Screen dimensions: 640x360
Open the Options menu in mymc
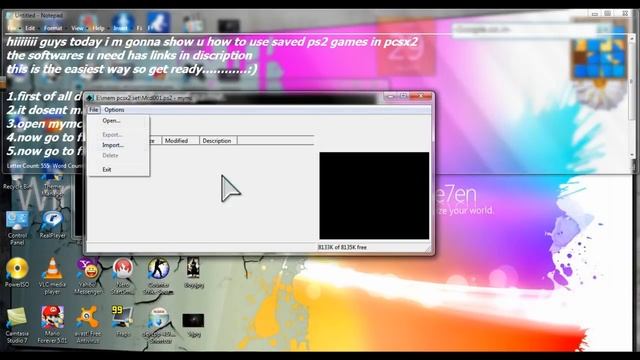click(114, 110)
